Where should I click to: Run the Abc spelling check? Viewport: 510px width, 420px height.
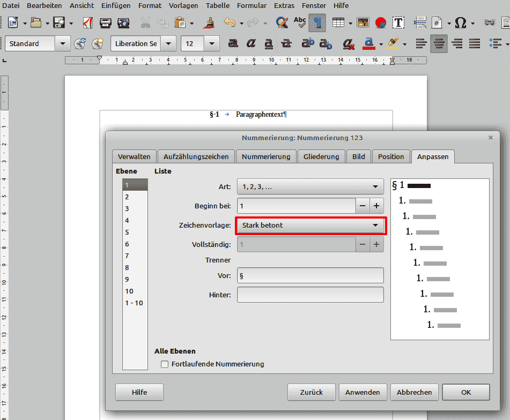300,22
